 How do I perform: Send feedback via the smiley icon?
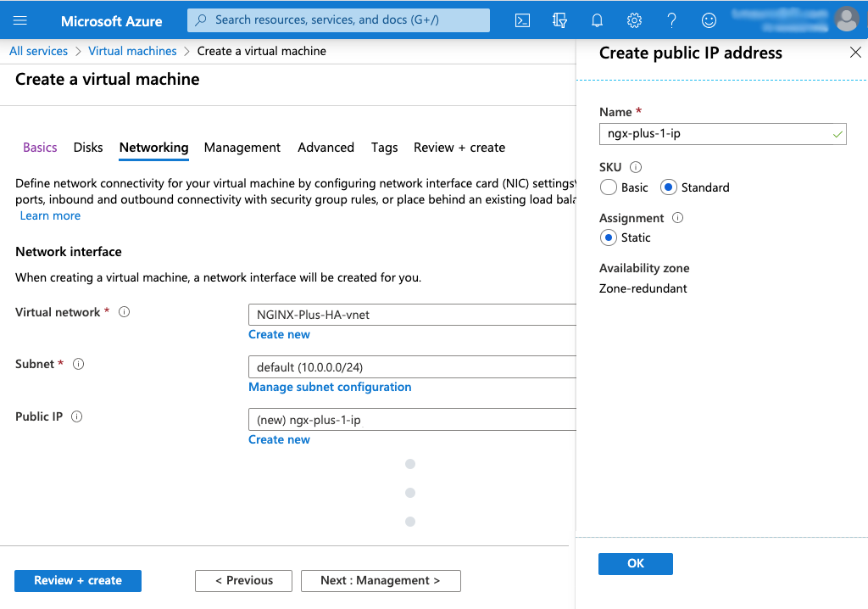709,20
